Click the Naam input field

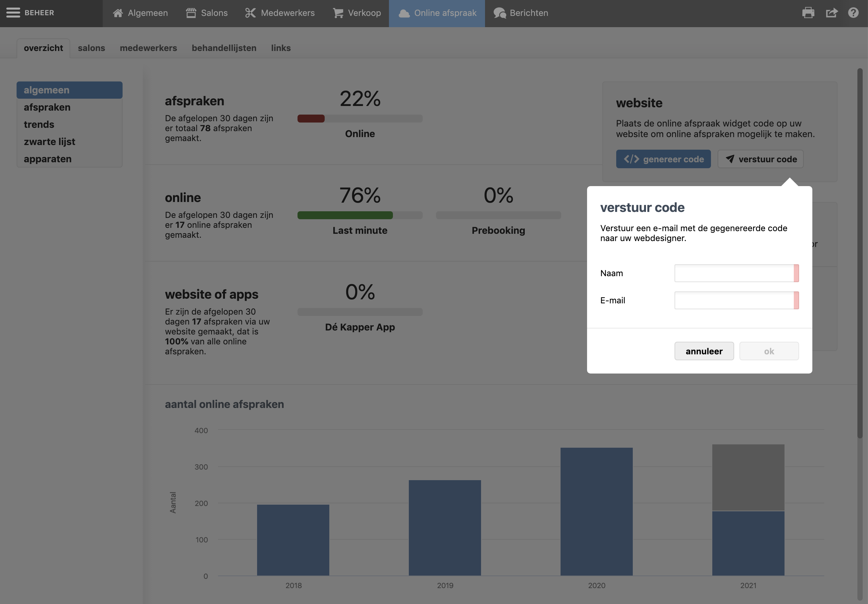click(734, 273)
